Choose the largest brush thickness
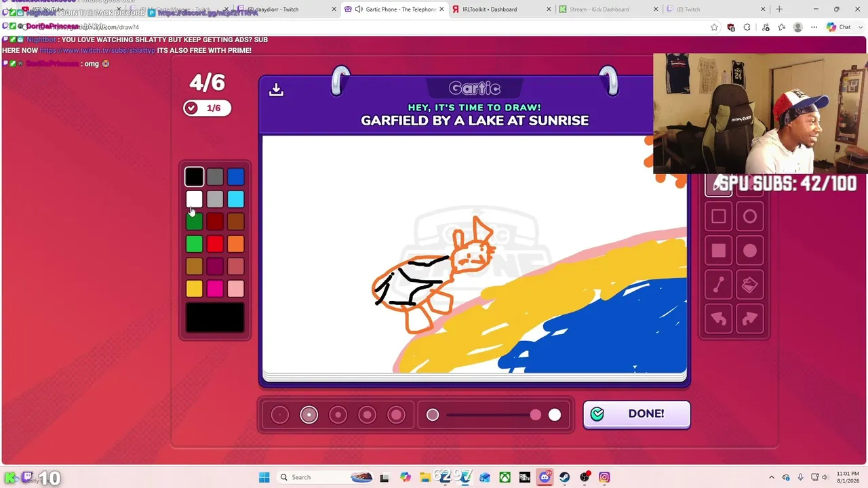This screenshot has height=488, width=868. click(x=396, y=415)
